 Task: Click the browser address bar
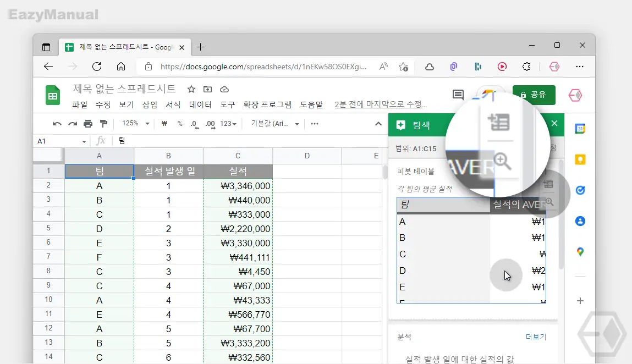[263, 67]
